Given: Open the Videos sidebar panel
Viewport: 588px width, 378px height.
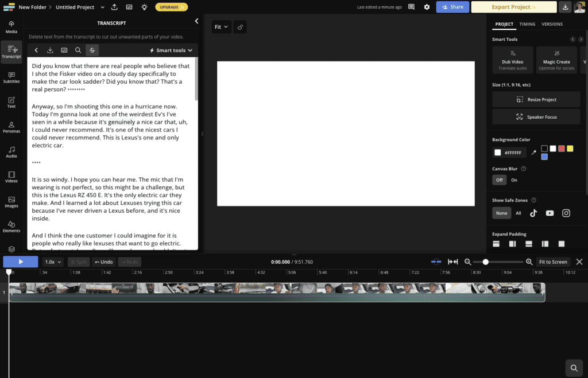Looking at the screenshot, I should pyautogui.click(x=11, y=177).
